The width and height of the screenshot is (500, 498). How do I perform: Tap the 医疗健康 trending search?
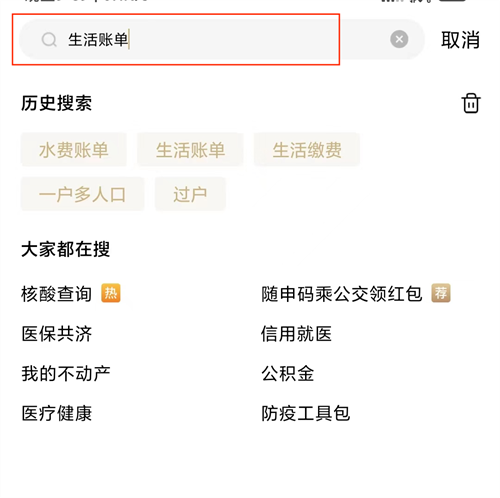click(56, 413)
